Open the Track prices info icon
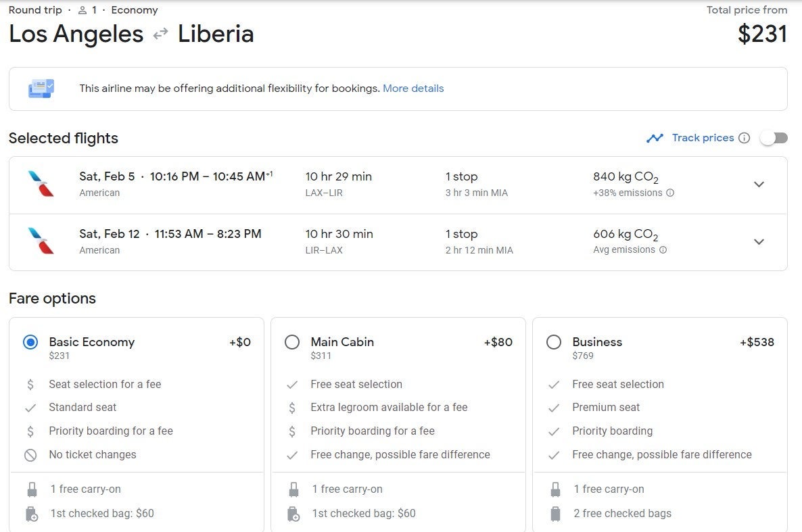Screen dimensions: 802x532 [x=745, y=138]
